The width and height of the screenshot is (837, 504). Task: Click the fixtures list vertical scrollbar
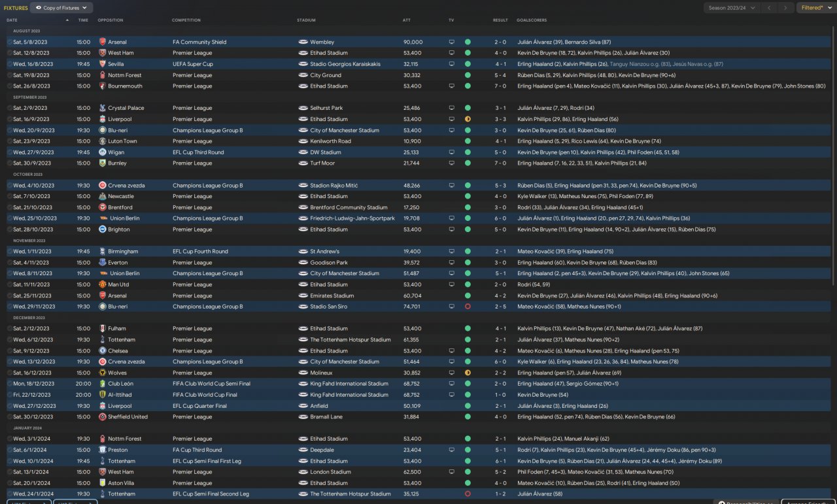(832, 156)
